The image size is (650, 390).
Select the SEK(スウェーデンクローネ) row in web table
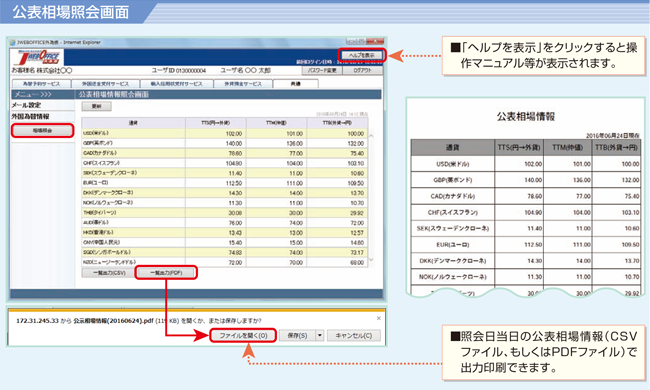click(224, 173)
